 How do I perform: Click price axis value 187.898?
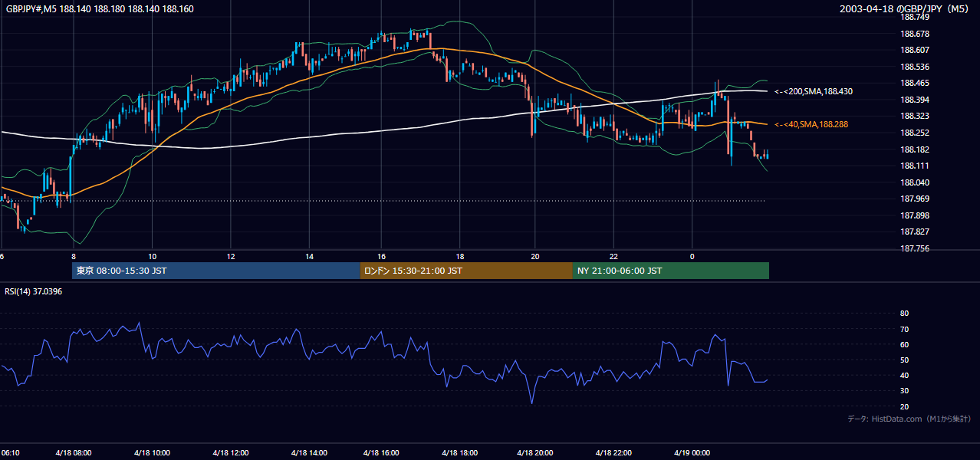click(914, 215)
